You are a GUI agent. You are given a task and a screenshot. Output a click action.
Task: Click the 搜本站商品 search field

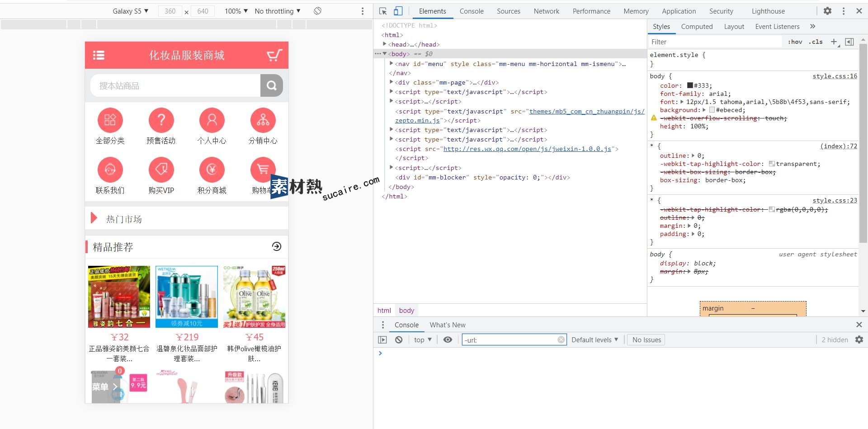[x=175, y=85]
